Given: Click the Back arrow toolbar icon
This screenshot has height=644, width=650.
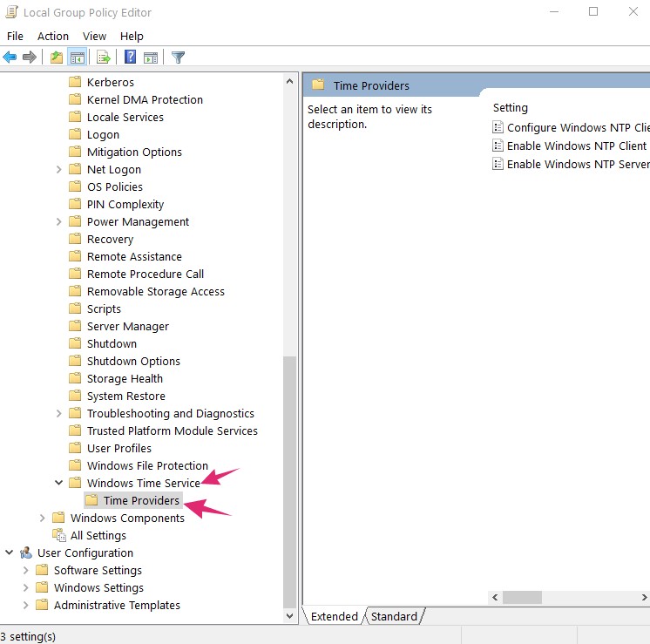Looking at the screenshot, I should click(x=10, y=57).
